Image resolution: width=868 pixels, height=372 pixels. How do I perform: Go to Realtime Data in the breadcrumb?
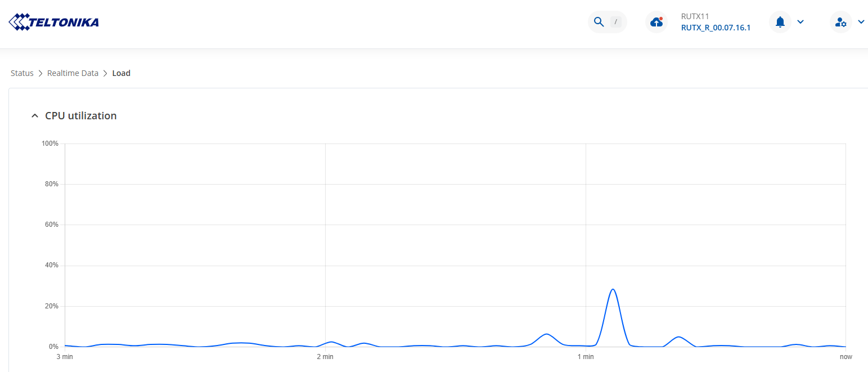(73, 73)
